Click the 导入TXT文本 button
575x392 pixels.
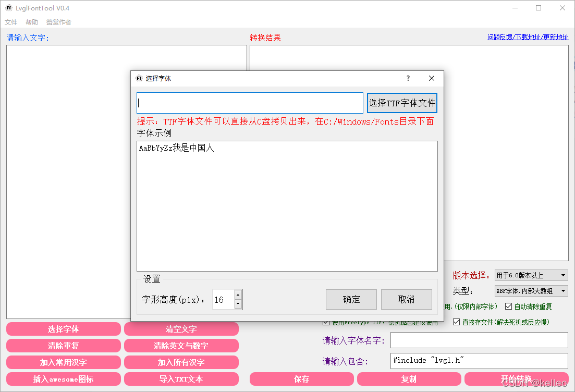click(x=181, y=379)
